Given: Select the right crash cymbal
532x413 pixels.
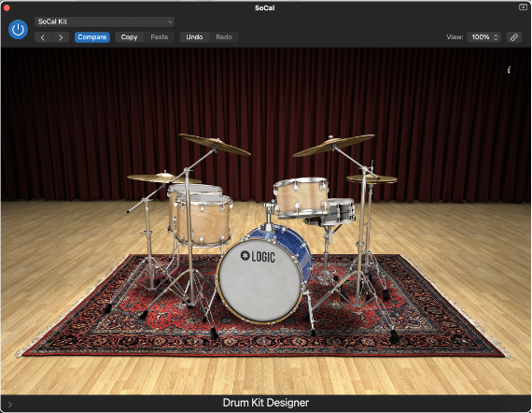Looking at the screenshot, I should click(334, 146).
